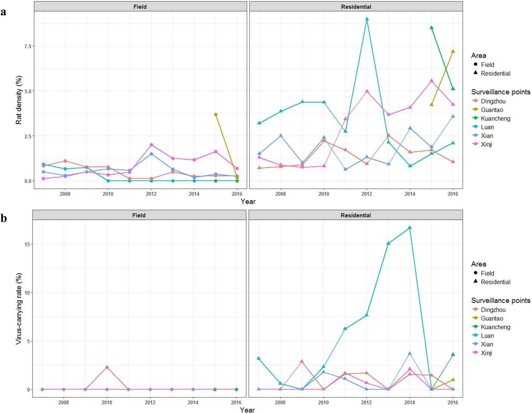Click the Residential strip header of the virus-carrying plot

click(x=356, y=215)
